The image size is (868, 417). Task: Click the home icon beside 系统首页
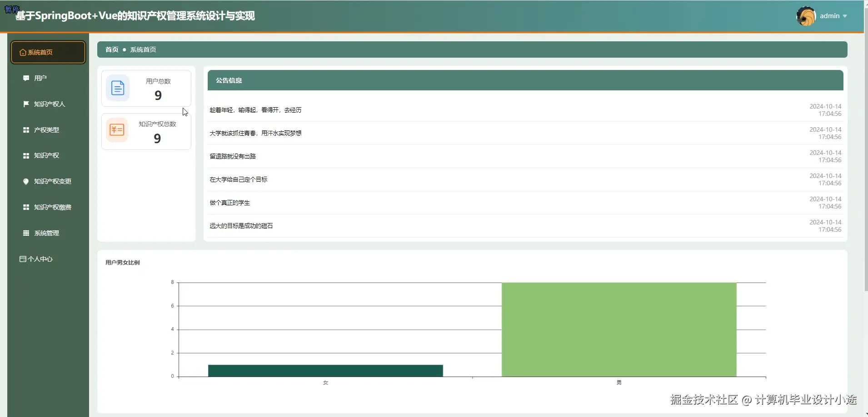point(23,53)
